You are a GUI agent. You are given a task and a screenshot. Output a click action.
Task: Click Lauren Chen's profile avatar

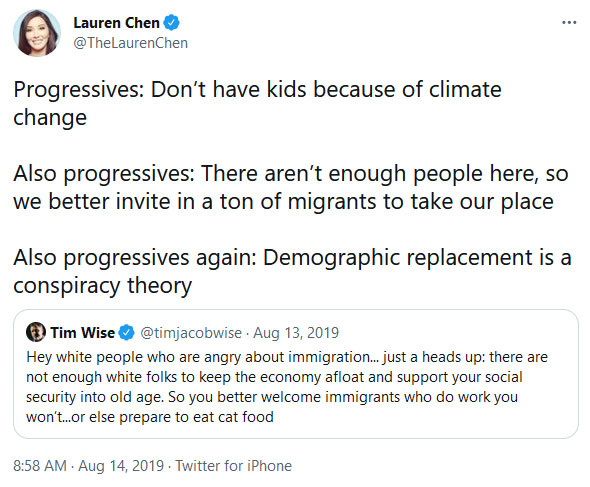(37, 33)
